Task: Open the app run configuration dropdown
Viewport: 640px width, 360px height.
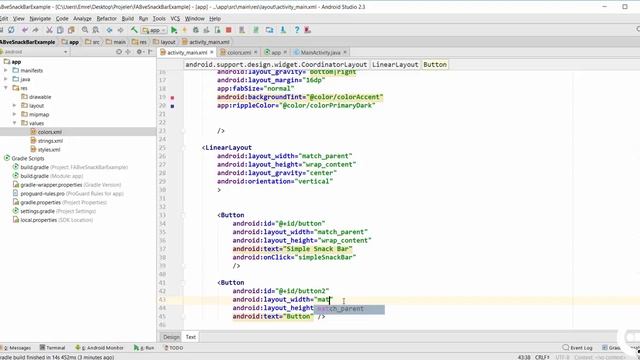Action: (153, 30)
